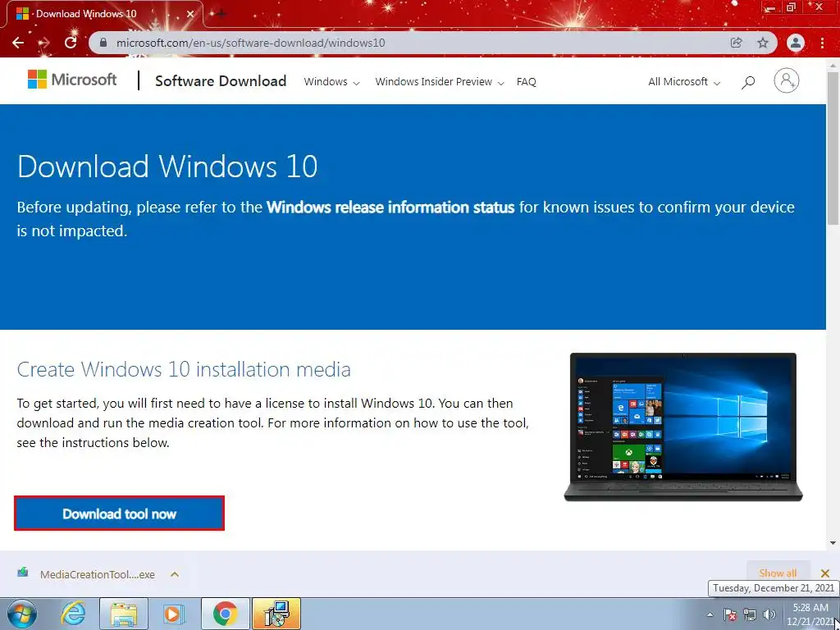Launch Internet Explorer from taskbar
The height and width of the screenshot is (630, 840).
click(73, 614)
